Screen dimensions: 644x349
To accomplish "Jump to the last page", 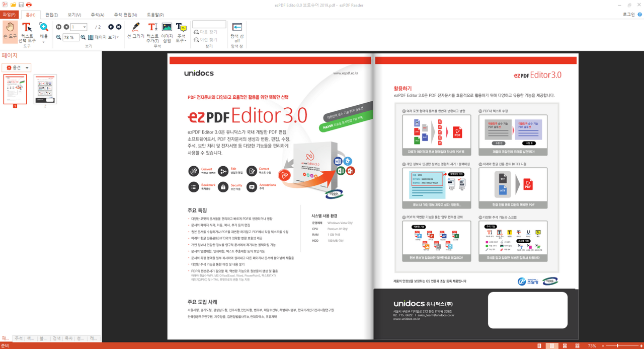I will click(x=119, y=27).
